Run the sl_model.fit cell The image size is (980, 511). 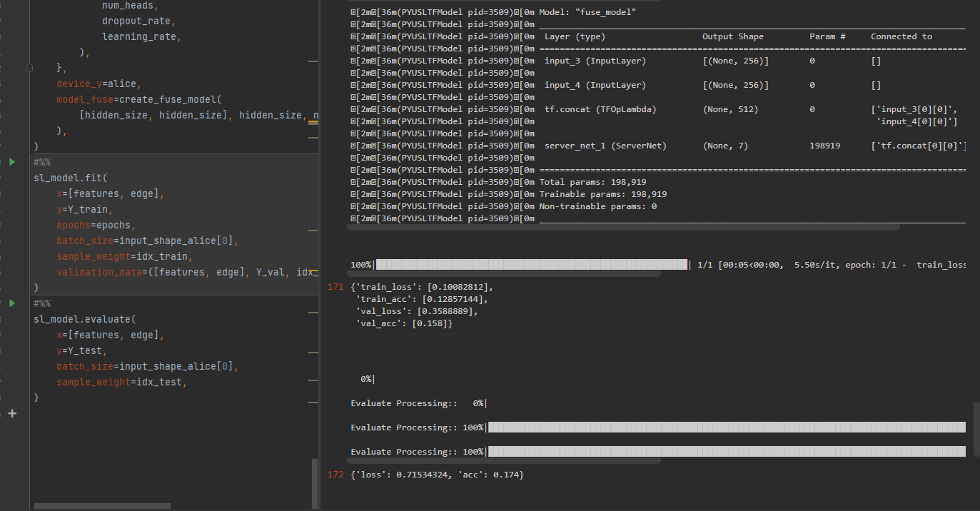tap(11, 162)
